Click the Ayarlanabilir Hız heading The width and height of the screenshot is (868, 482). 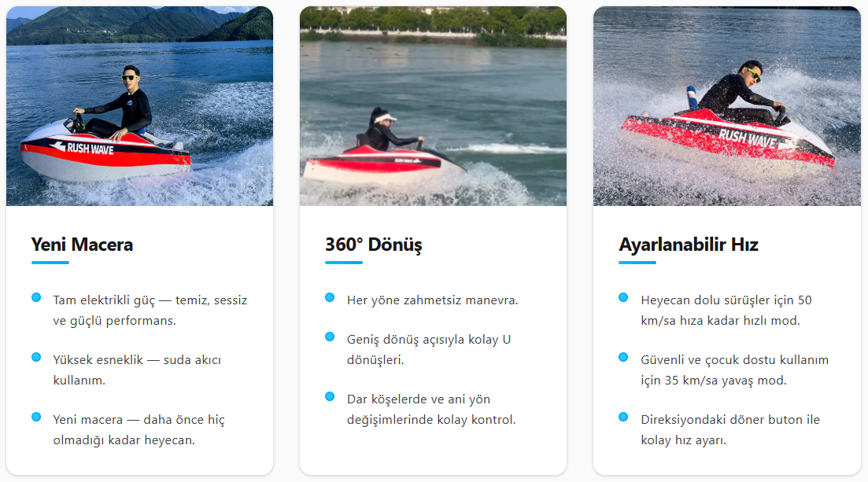pyautogui.click(x=688, y=244)
